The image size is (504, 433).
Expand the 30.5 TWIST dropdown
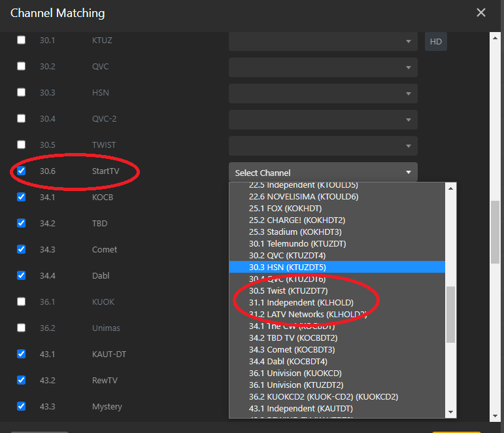[x=323, y=146]
